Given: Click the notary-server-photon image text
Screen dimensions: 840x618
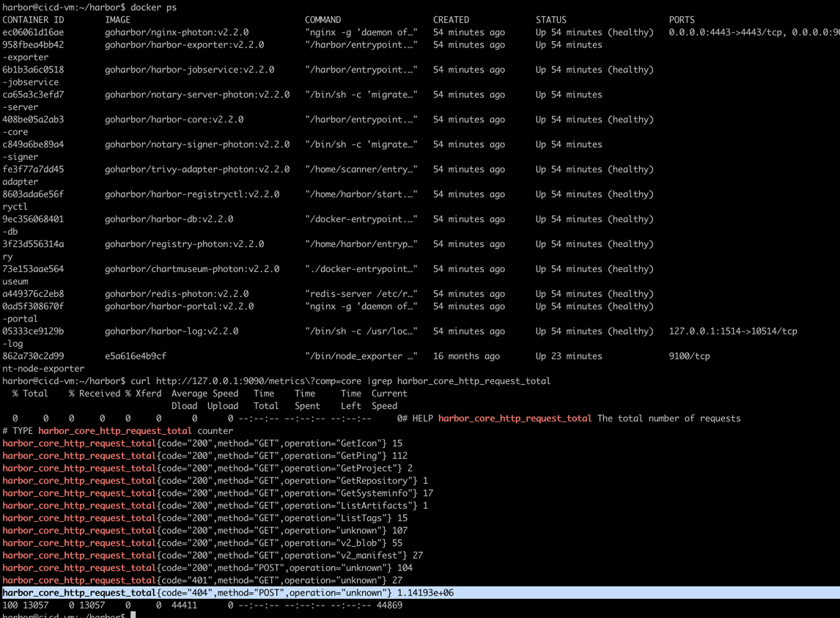Looking at the screenshot, I should point(195,94).
